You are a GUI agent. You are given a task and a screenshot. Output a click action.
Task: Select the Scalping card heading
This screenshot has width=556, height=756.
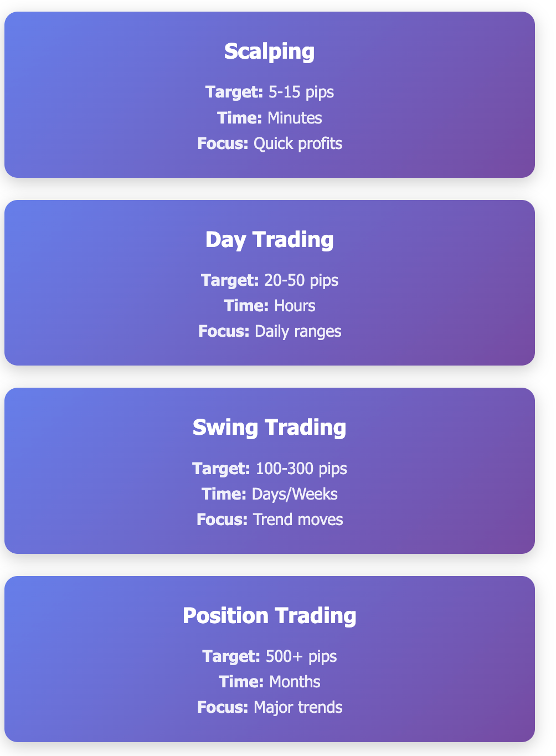pyautogui.click(x=269, y=52)
